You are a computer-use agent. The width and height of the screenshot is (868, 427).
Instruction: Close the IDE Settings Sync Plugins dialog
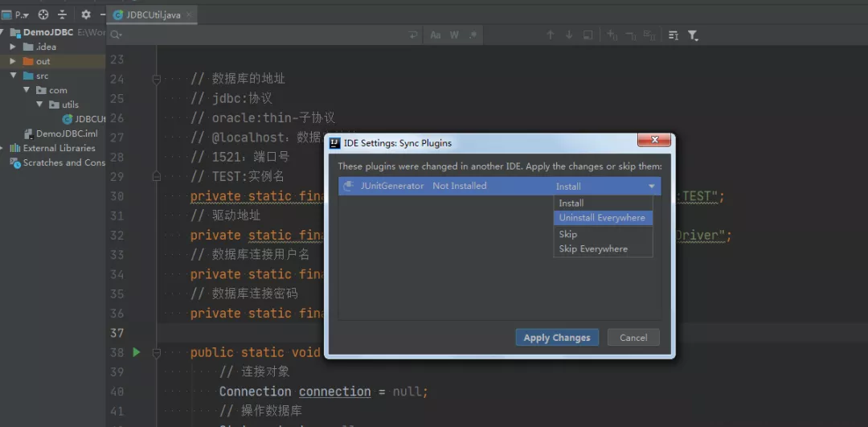click(x=654, y=140)
